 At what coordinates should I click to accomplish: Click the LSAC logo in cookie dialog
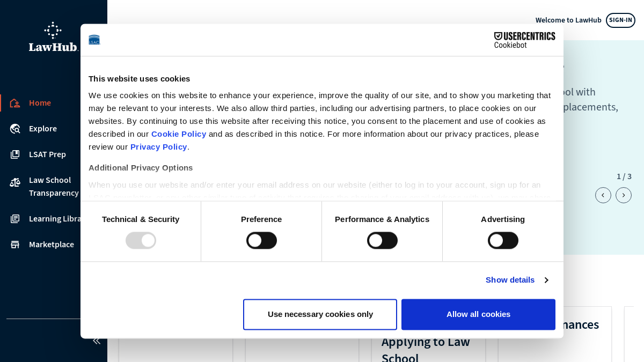point(94,40)
